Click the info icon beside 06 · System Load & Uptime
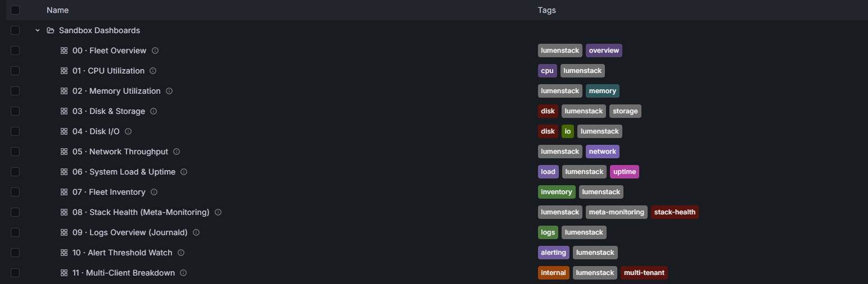 click(184, 172)
